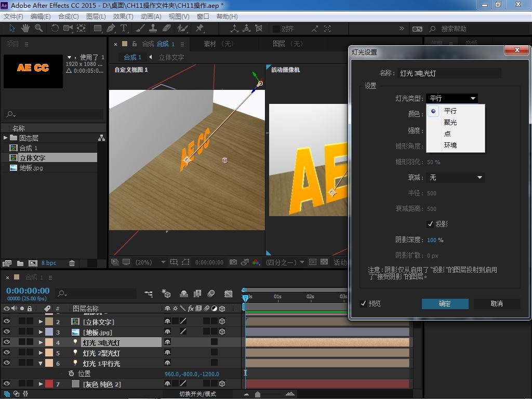Select the Selection arrow tool

pyautogui.click(x=12, y=29)
